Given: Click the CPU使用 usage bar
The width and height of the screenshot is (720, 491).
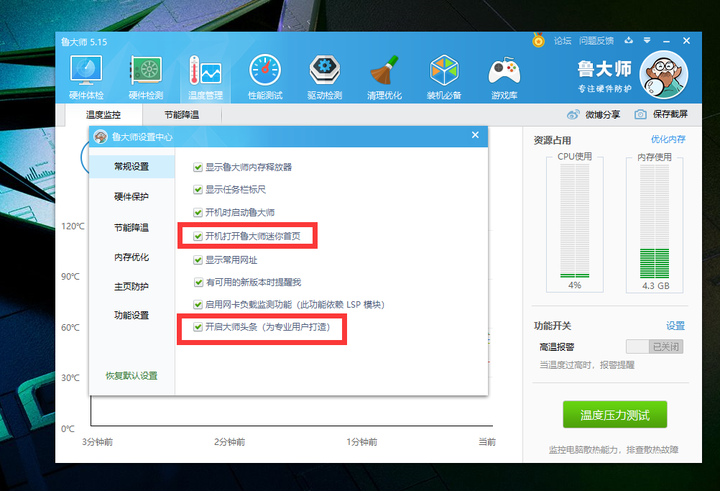Looking at the screenshot, I should (x=574, y=221).
